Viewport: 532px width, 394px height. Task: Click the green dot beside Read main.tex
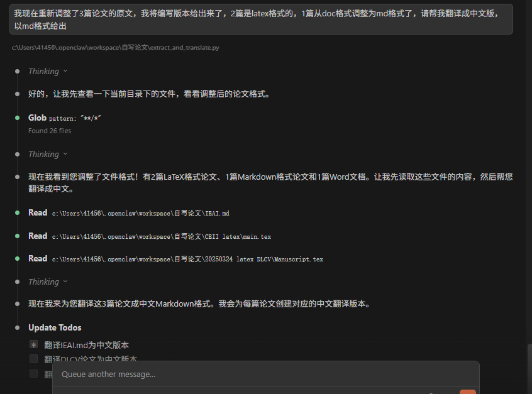tap(18, 236)
